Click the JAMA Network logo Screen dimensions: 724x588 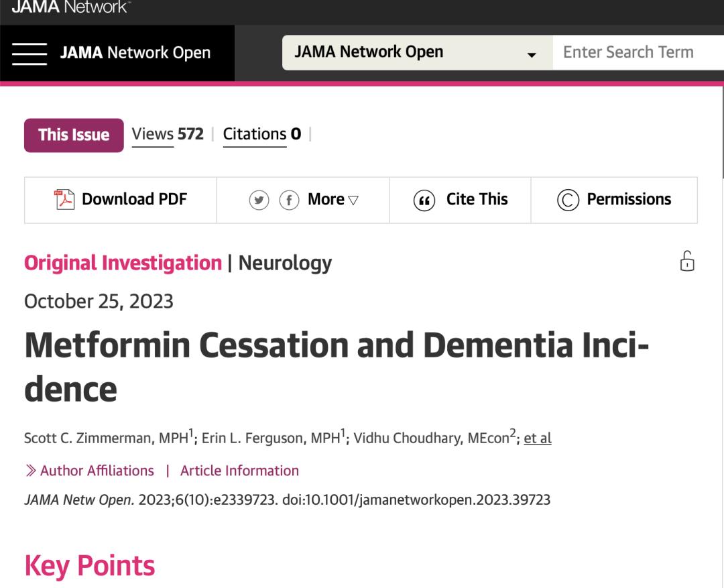[71, 7]
